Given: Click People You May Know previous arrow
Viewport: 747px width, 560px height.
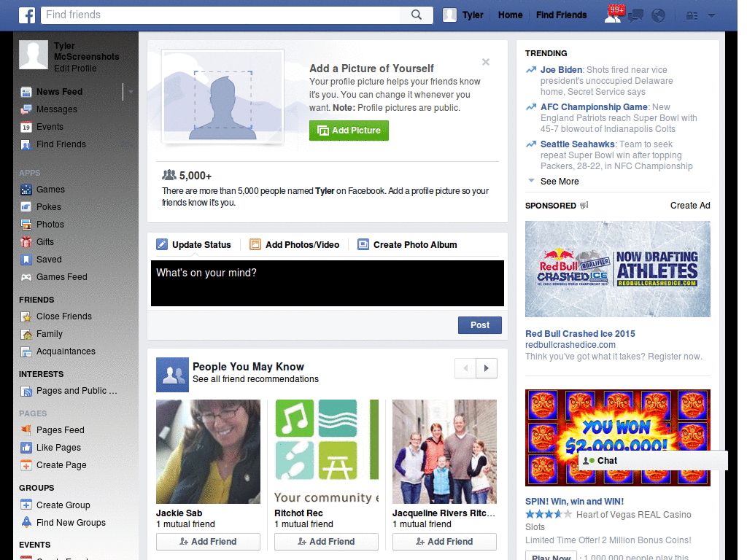Looking at the screenshot, I should (465, 368).
